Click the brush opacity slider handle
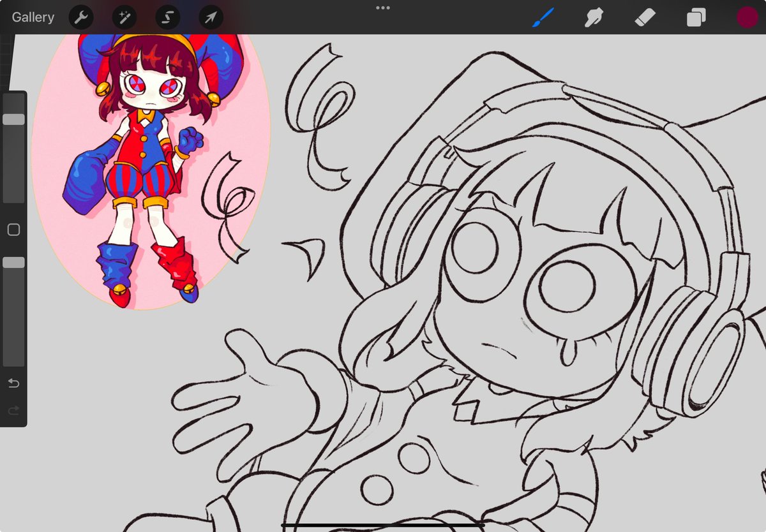Viewport: 766px width, 532px height. coord(13,262)
